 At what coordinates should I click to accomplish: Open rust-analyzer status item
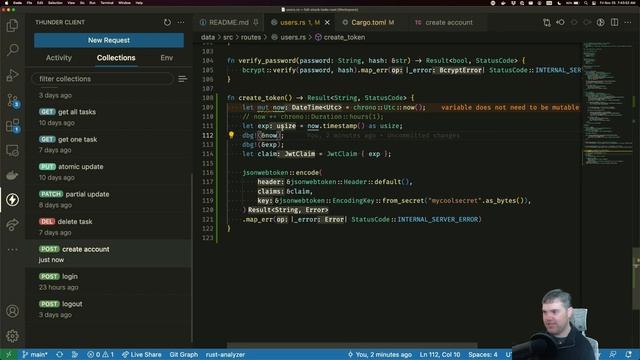[x=225, y=355]
